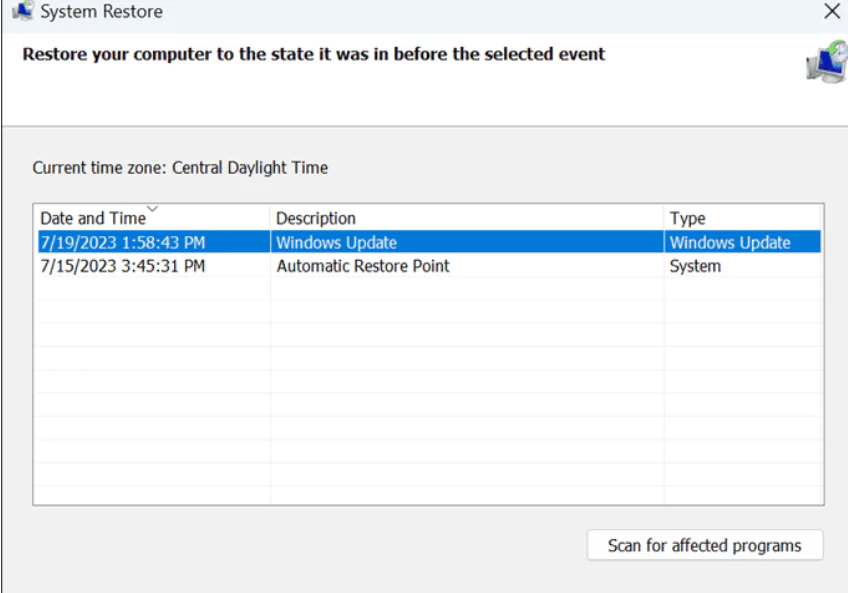Click the Automatic Restore Point description
The image size is (848, 593).
click(x=362, y=266)
